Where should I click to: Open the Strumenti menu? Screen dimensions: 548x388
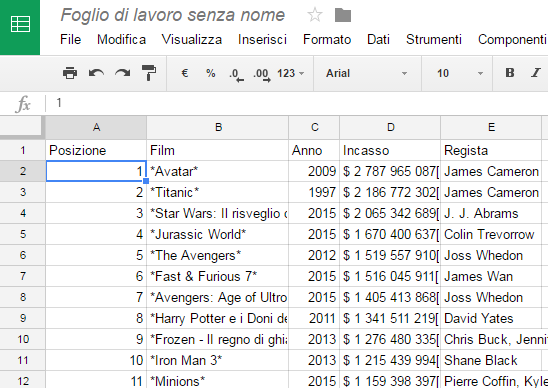click(434, 39)
